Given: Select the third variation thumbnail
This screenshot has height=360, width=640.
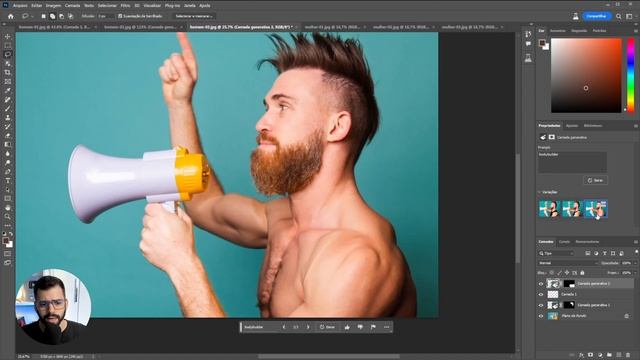Looking at the screenshot, I should click(x=596, y=209).
